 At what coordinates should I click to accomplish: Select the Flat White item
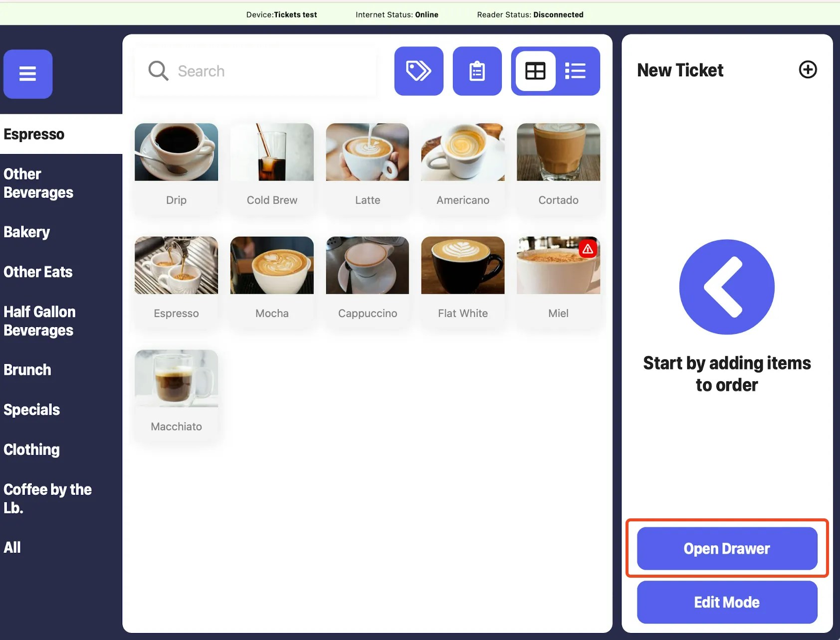tap(463, 282)
